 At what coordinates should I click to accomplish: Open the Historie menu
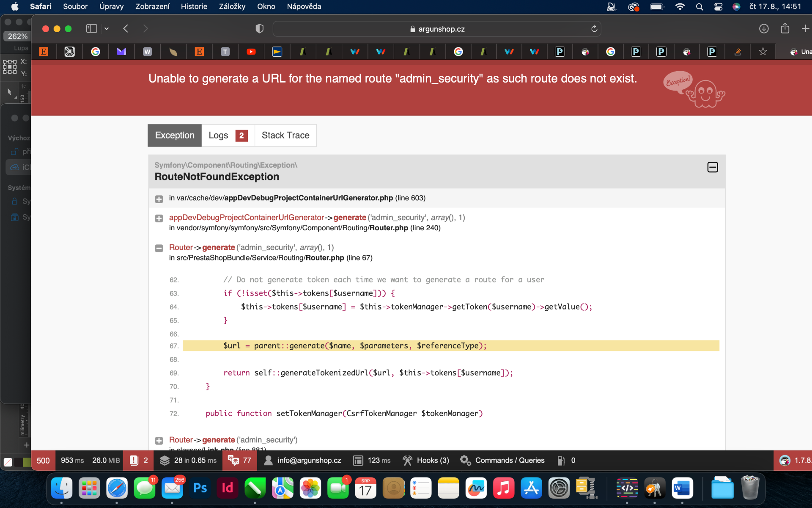194,6
